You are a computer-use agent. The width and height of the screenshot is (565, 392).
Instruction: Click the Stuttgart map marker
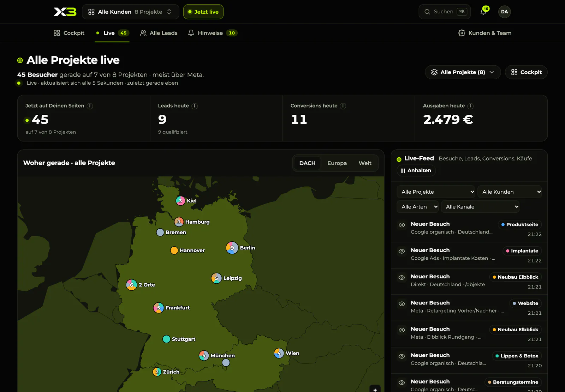[166, 339]
